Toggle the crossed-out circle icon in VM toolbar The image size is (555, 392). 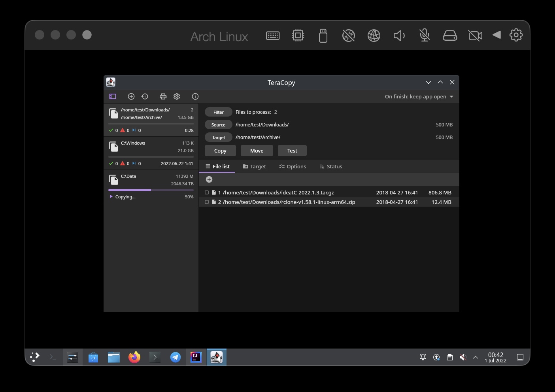pos(349,36)
